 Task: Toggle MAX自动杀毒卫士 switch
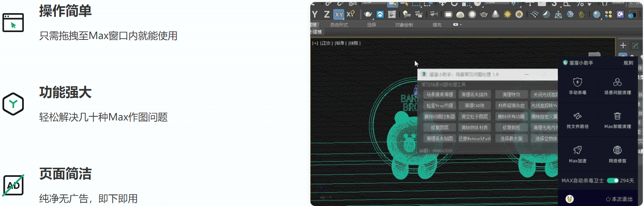tap(613, 181)
